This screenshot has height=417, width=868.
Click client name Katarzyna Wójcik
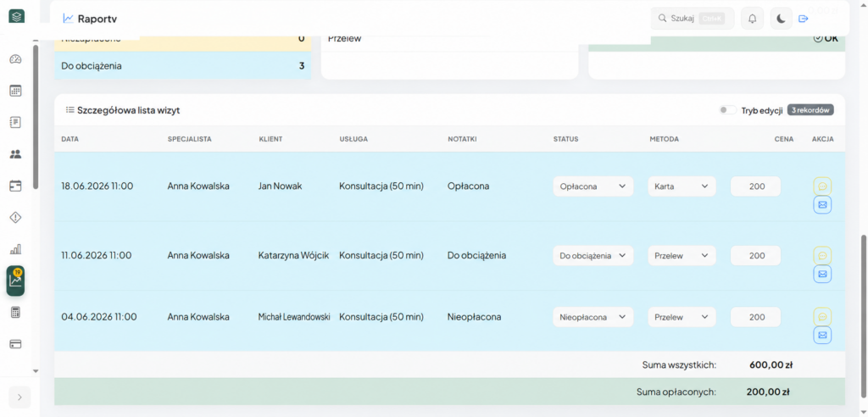(294, 256)
